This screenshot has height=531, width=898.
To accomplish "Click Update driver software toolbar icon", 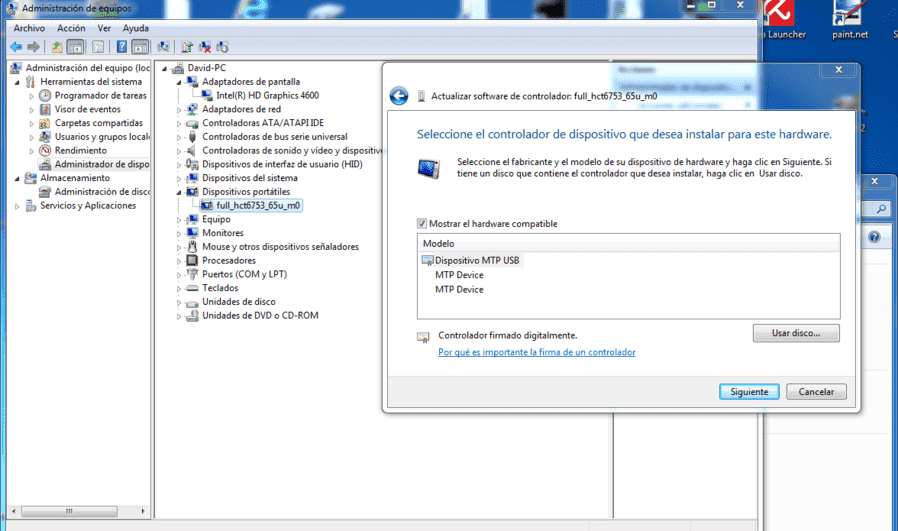I will point(187,47).
